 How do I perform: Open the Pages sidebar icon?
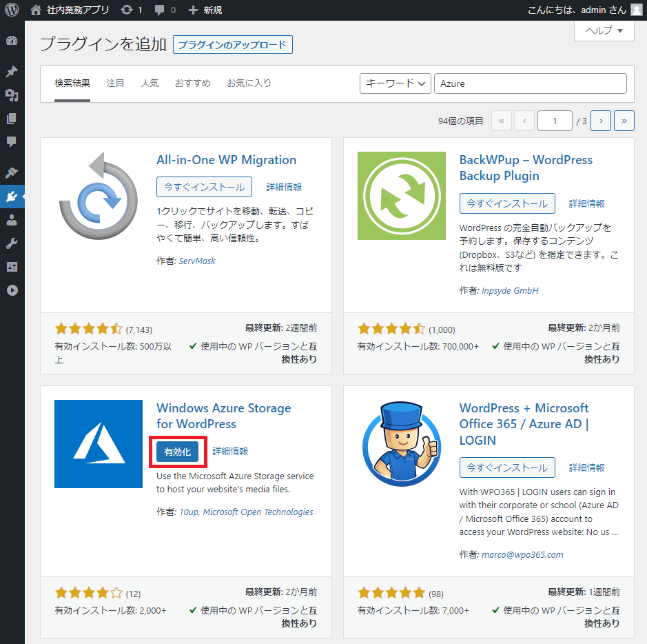click(x=12, y=119)
